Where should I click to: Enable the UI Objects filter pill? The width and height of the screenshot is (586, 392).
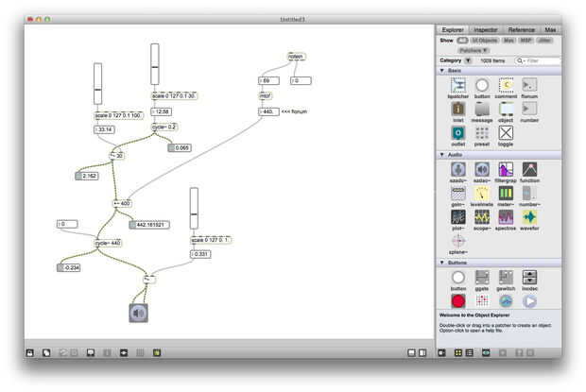point(485,41)
